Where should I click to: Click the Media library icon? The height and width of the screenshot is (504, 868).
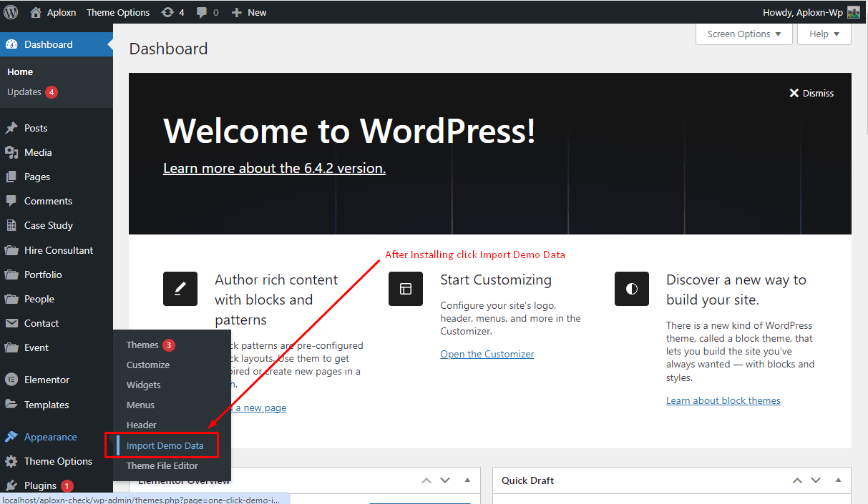click(x=11, y=152)
